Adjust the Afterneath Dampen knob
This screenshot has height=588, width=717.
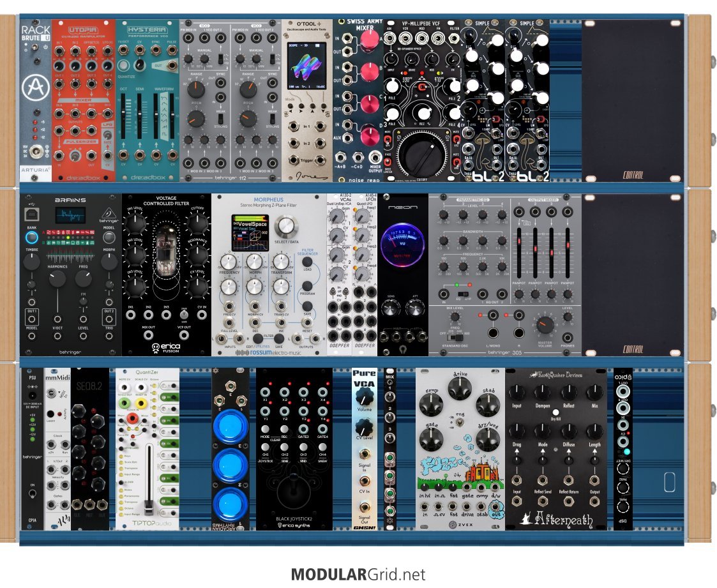coord(542,392)
